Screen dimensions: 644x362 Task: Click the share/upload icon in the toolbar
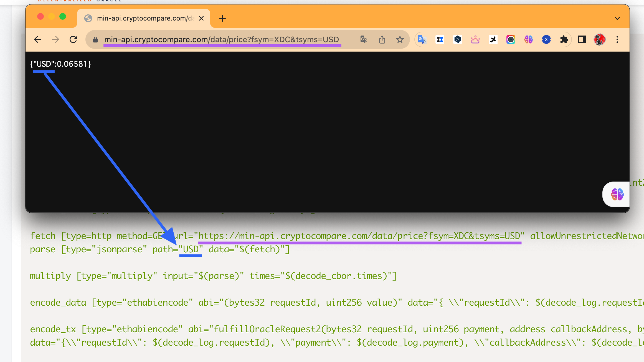pos(382,39)
